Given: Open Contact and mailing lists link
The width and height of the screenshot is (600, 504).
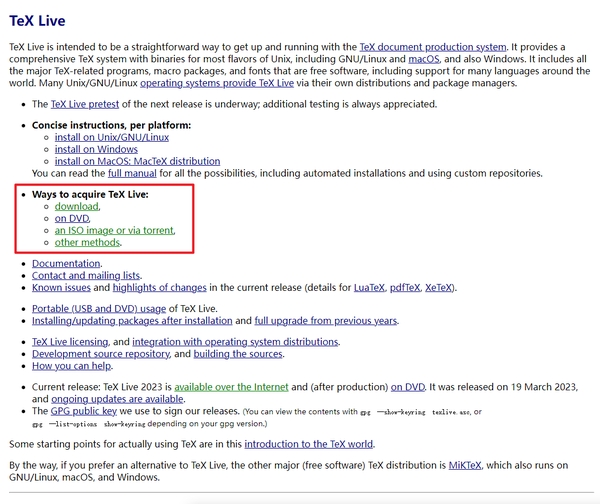Looking at the screenshot, I should click(86, 276).
